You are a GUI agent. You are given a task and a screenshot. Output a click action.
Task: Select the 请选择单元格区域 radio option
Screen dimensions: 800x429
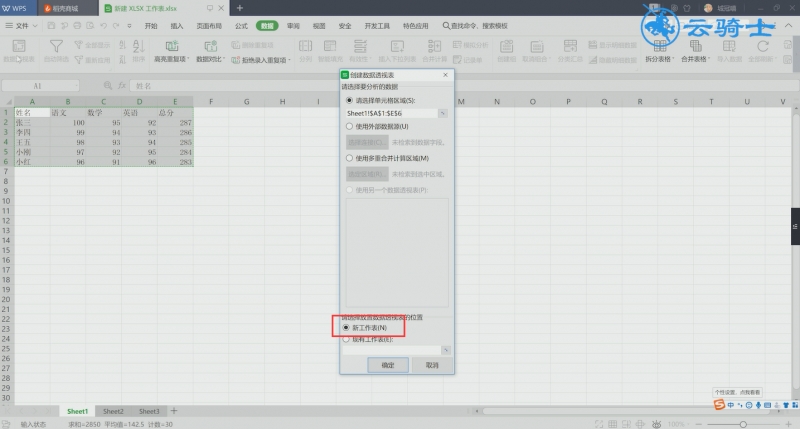tap(349, 100)
